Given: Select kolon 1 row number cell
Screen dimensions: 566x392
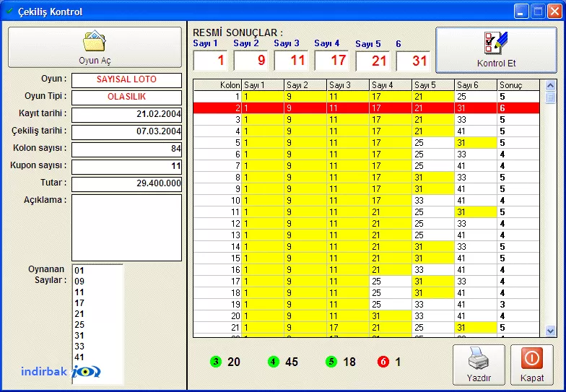Looking at the screenshot, I should tap(217, 97).
